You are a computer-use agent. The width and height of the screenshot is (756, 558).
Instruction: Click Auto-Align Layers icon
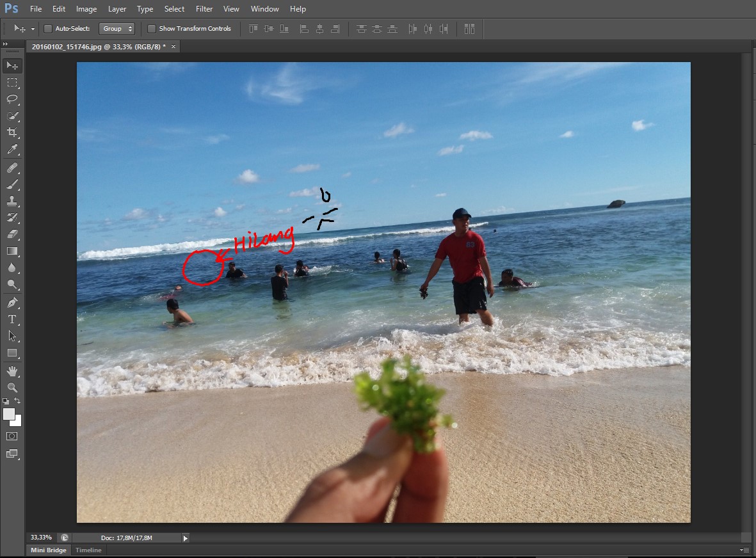[469, 29]
